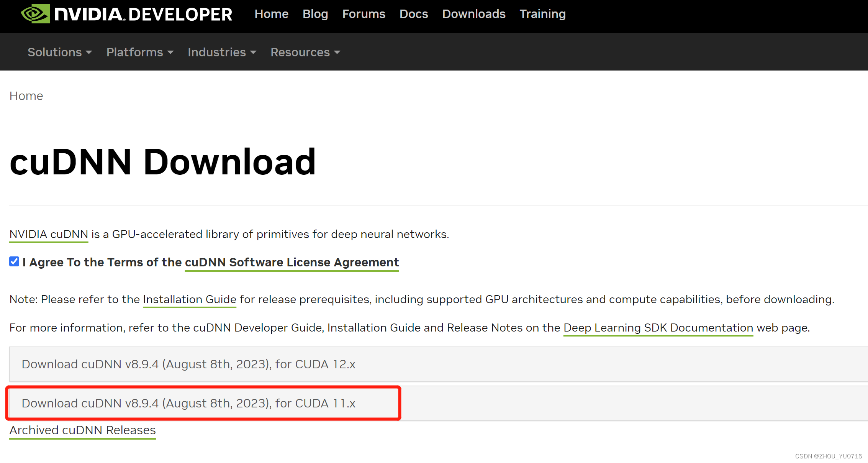Follow the NVIDIA cuDNN link
The height and width of the screenshot is (463, 868).
(x=49, y=234)
